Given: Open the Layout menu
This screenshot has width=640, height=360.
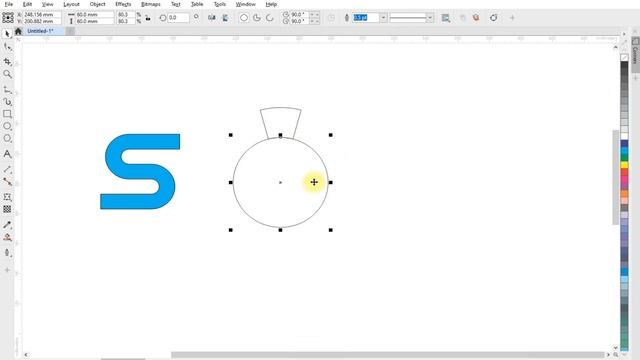Looking at the screenshot, I should pos(71,4).
